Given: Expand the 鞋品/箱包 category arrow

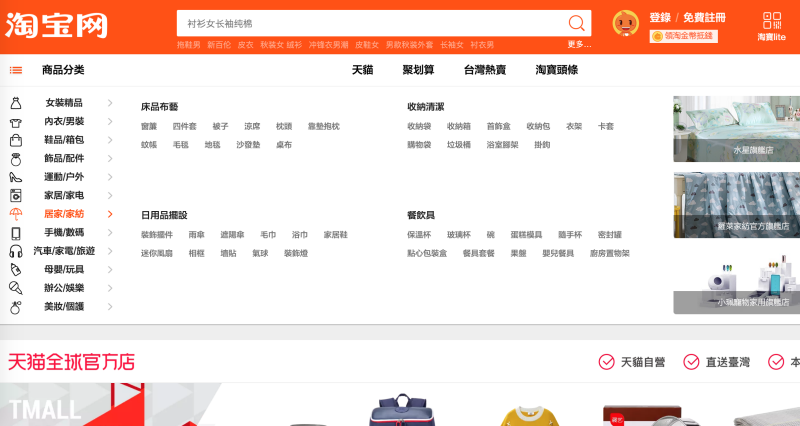Looking at the screenshot, I should tap(110, 140).
